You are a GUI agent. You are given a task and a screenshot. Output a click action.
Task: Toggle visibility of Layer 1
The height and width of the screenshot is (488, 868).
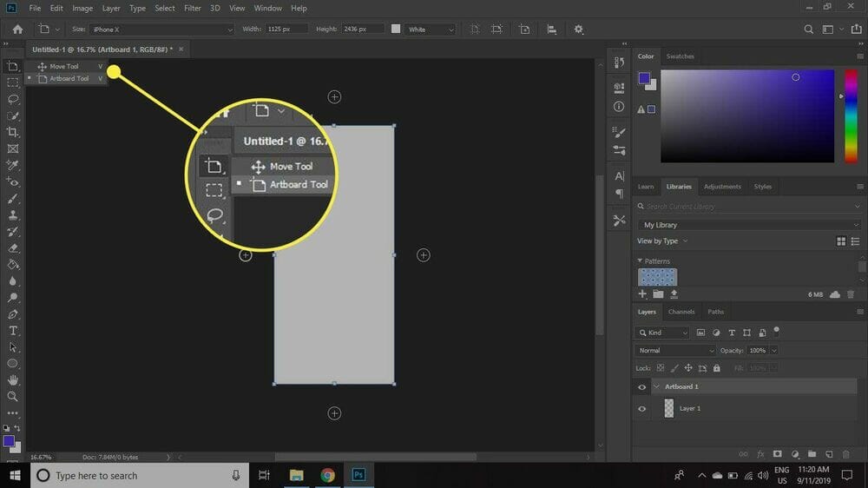point(641,408)
